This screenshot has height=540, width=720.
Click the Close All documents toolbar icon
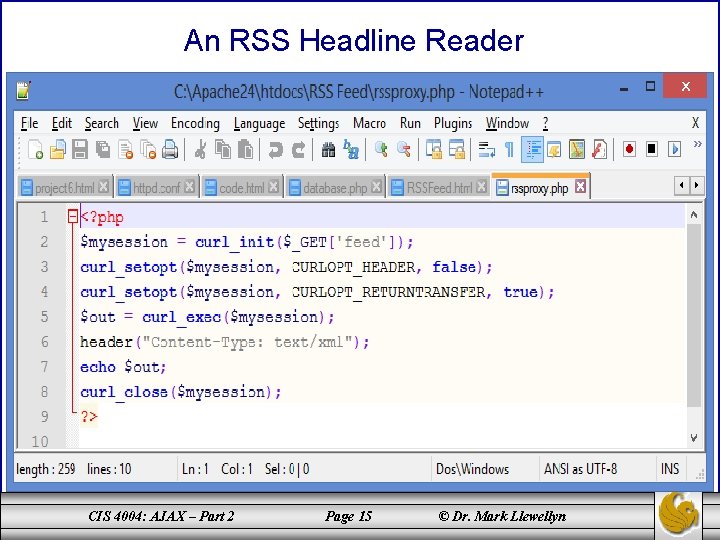[x=148, y=150]
